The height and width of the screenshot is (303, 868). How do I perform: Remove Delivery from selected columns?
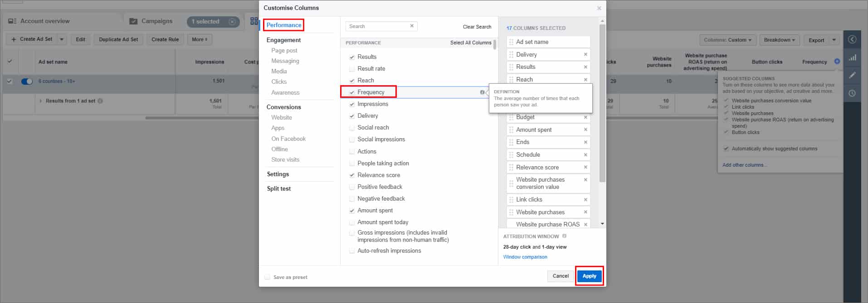coord(585,54)
